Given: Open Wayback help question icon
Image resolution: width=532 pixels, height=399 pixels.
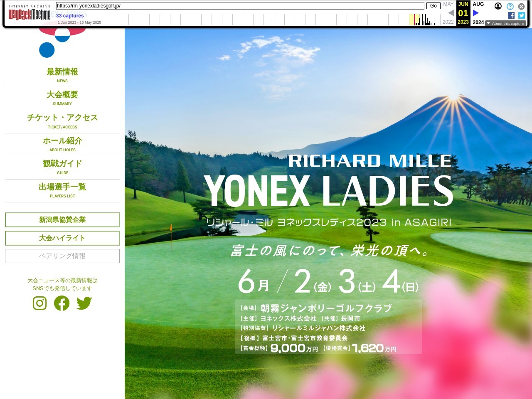Looking at the screenshot, I should [510, 6].
